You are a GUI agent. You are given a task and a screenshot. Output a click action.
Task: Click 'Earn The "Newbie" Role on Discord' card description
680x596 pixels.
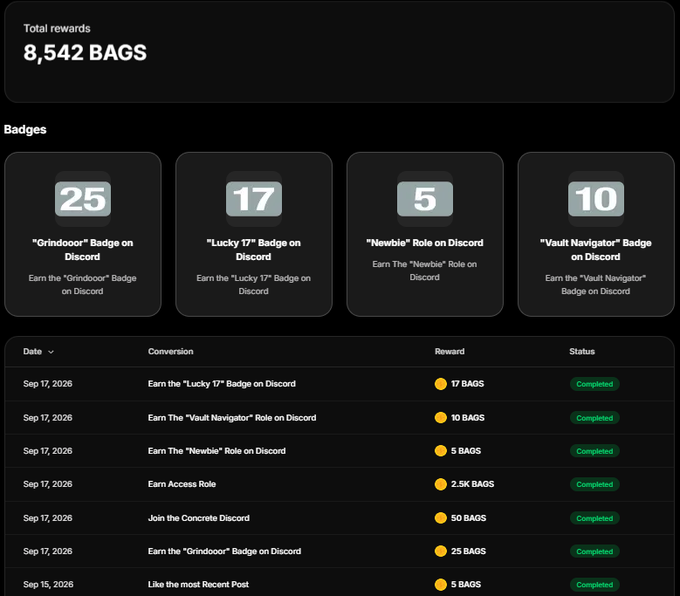click(x=425, y=271)
